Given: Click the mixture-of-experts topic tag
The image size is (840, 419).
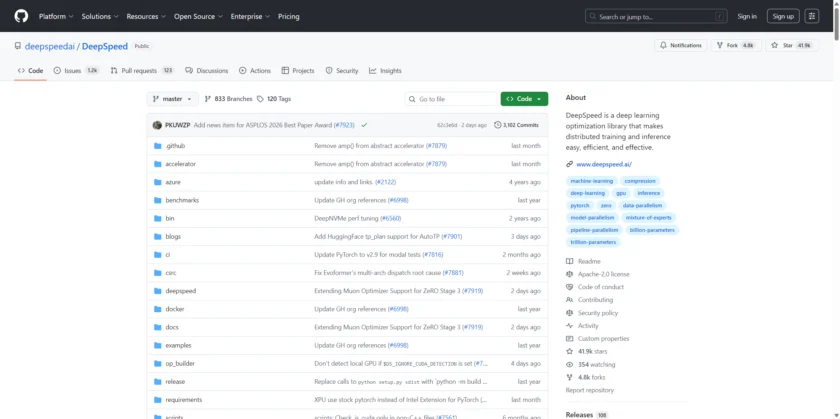Looking at the screenshot, I should point(648,218).
